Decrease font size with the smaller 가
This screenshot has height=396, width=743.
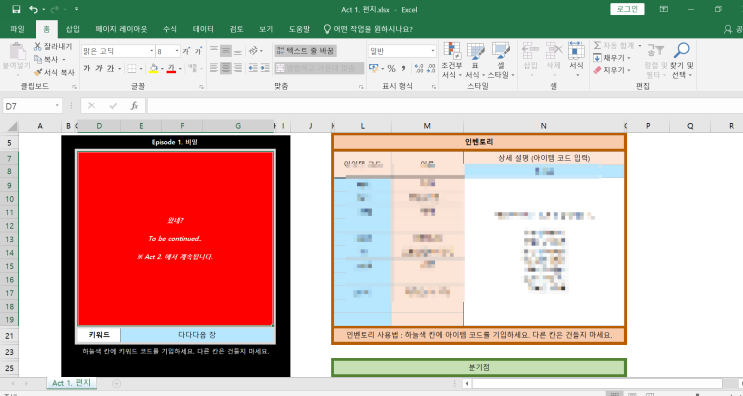(x=198, y=51)
